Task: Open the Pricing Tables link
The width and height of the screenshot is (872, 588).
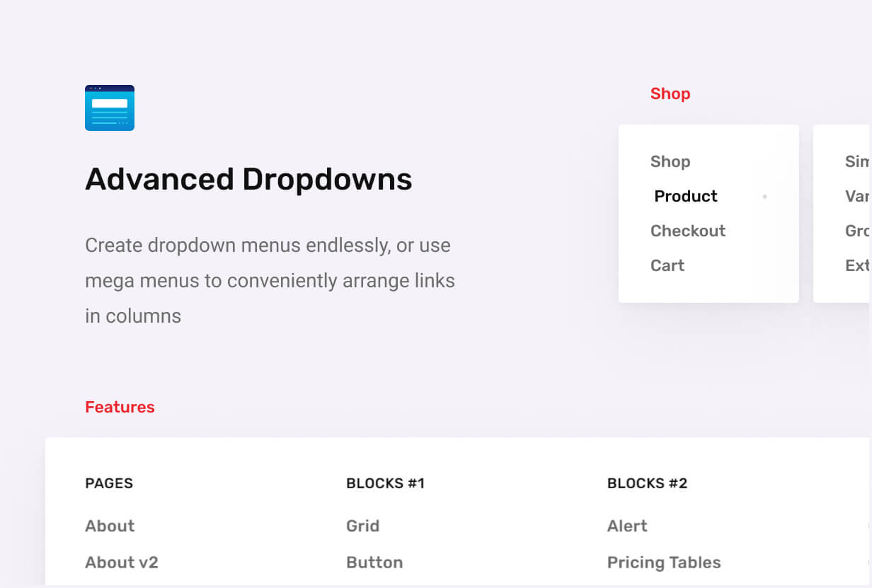Action: coord(664,563)
